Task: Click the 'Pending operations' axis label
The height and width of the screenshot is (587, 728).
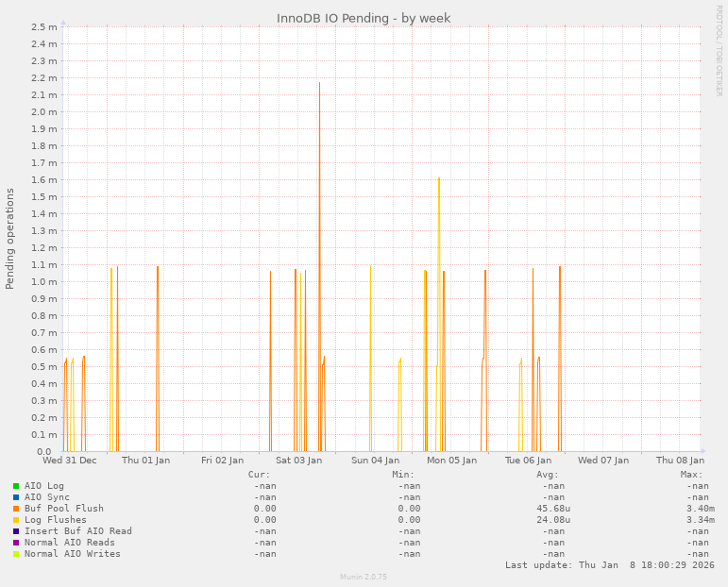Action: click(10, 239)
